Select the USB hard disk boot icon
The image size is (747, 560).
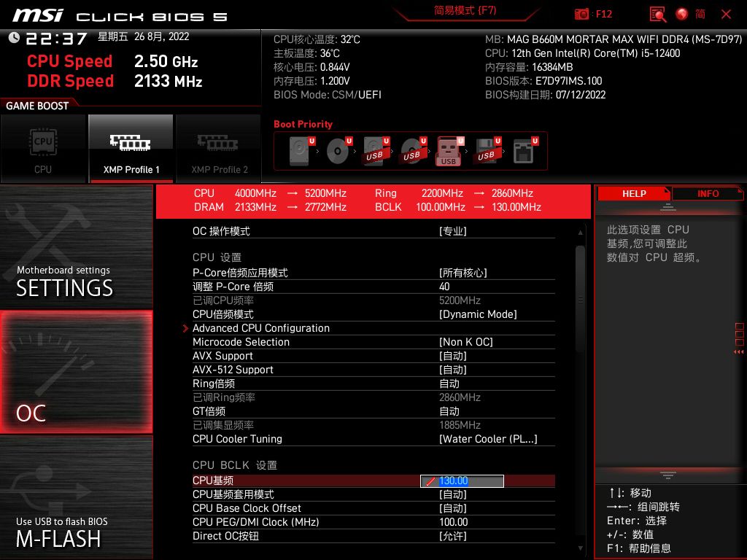[x=376, y=151]
